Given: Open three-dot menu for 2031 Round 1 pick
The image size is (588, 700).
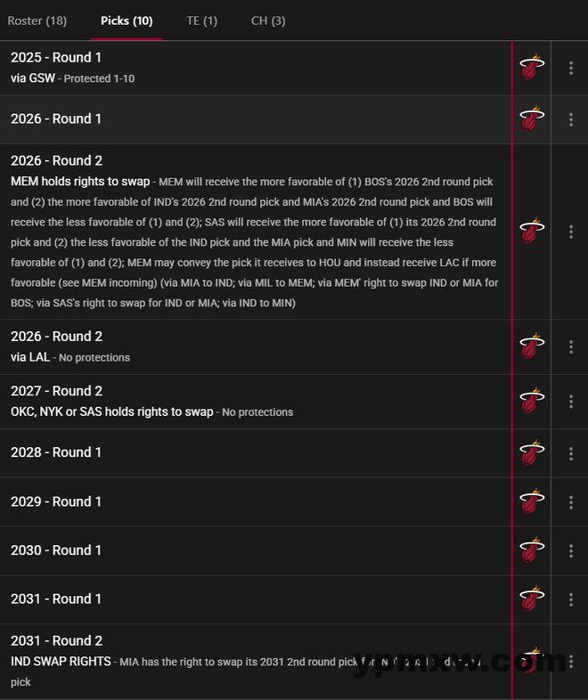Looking at the screenshot, I should [570, 599].
